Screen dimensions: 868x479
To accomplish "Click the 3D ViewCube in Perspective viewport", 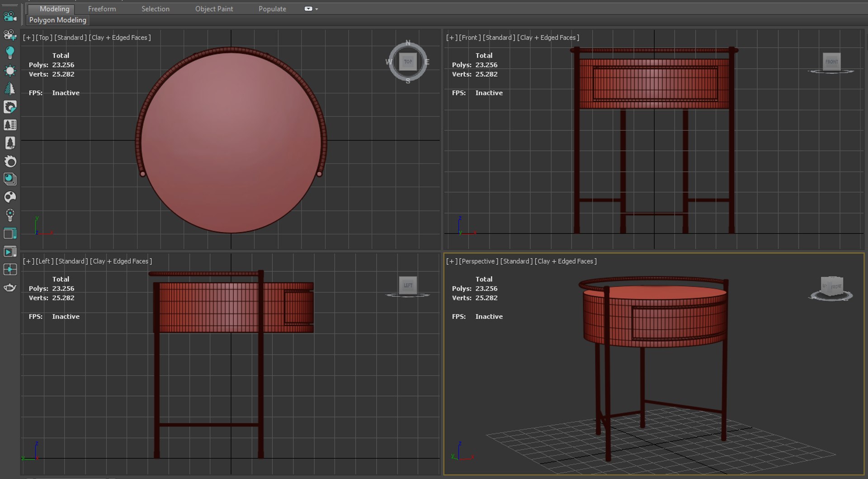I will (831, 286).
